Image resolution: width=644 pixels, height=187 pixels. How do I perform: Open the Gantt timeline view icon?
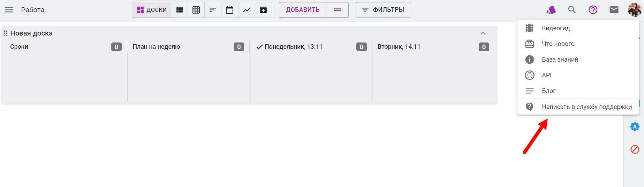[x=213, y=10]
